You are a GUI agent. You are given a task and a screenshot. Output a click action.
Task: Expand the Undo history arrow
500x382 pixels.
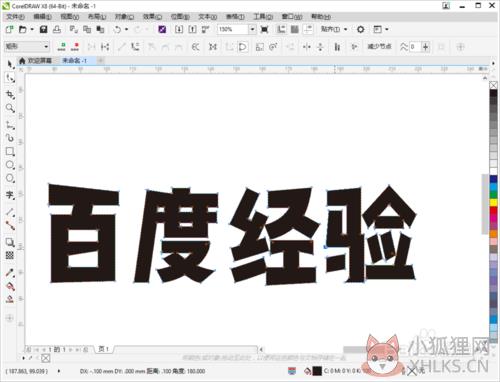pos(126,30)
